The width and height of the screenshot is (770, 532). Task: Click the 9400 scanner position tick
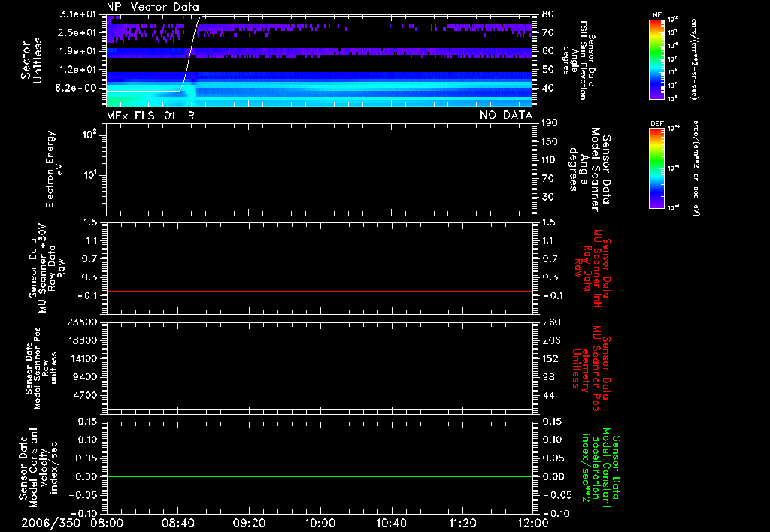85,377
